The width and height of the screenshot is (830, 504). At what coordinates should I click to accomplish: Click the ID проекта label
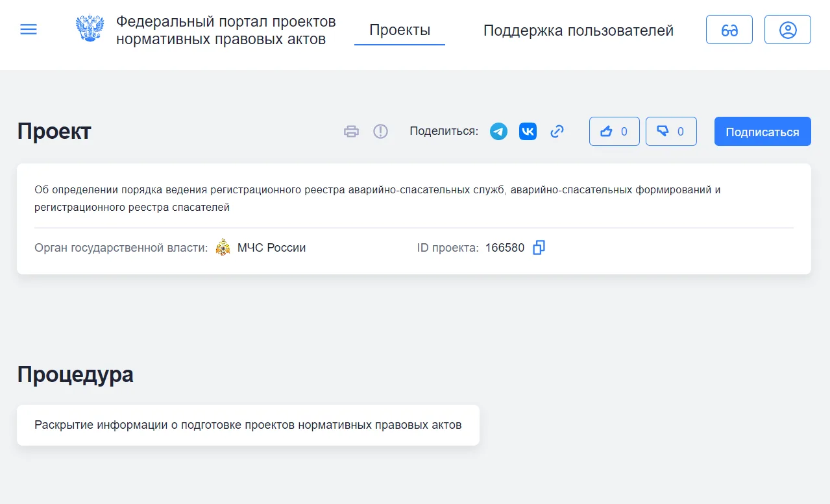pos(448,248)
